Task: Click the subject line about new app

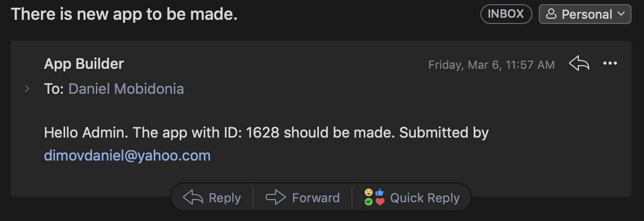Action: click(125, 14)
